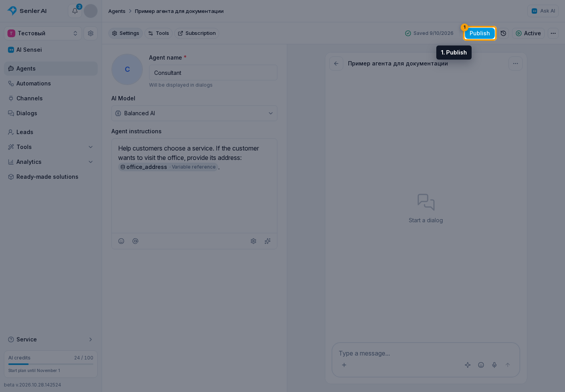Image resolution: width=565 pixels, height=392 pixels.
Task: Click the AI credits progress bar
Action: 51,364
